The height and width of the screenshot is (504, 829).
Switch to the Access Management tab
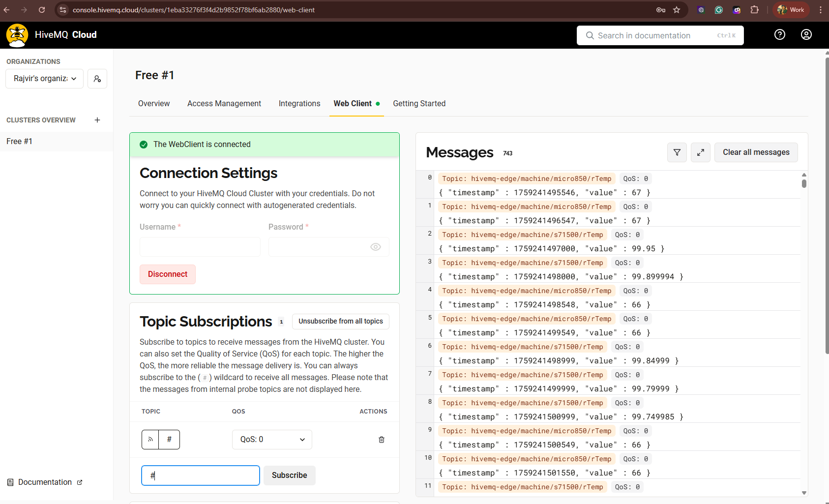tap(224, 103)
